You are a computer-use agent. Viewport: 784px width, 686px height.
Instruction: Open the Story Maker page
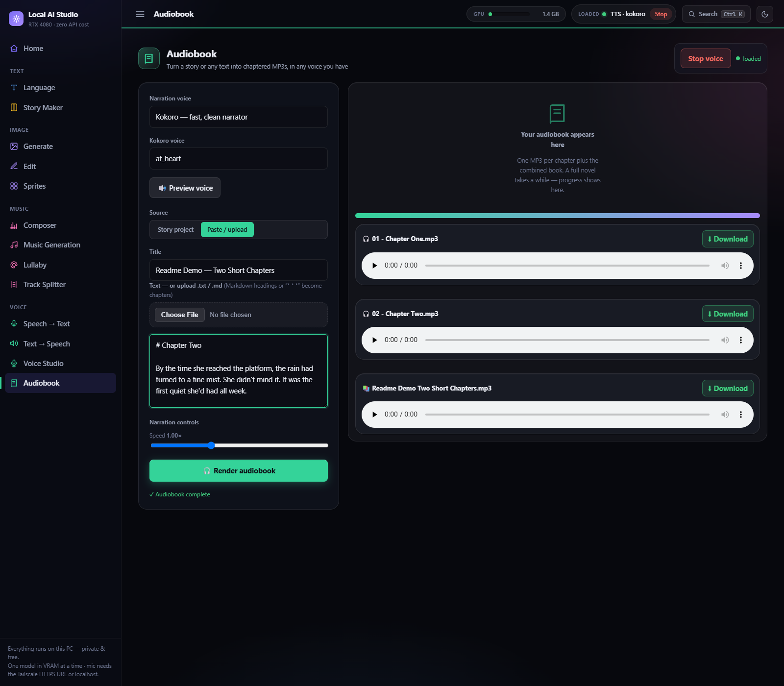(x=60, y=108)
